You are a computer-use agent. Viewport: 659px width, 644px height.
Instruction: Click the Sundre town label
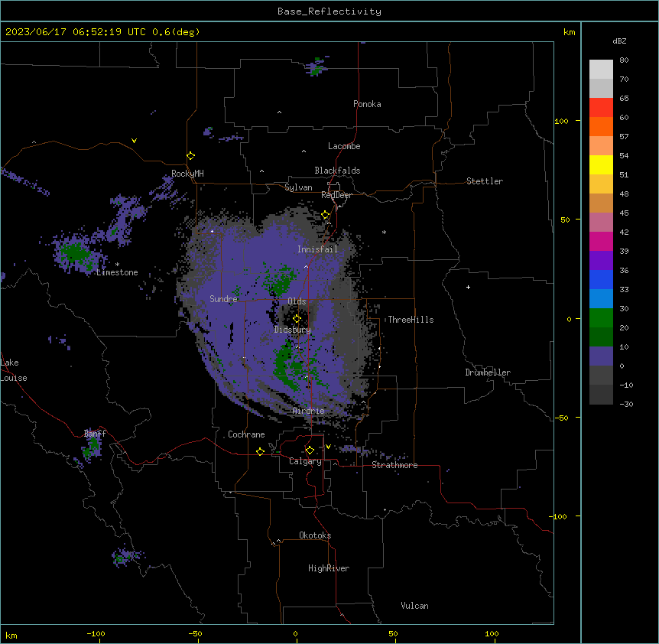pyautogui.click(x=223, y=299)
